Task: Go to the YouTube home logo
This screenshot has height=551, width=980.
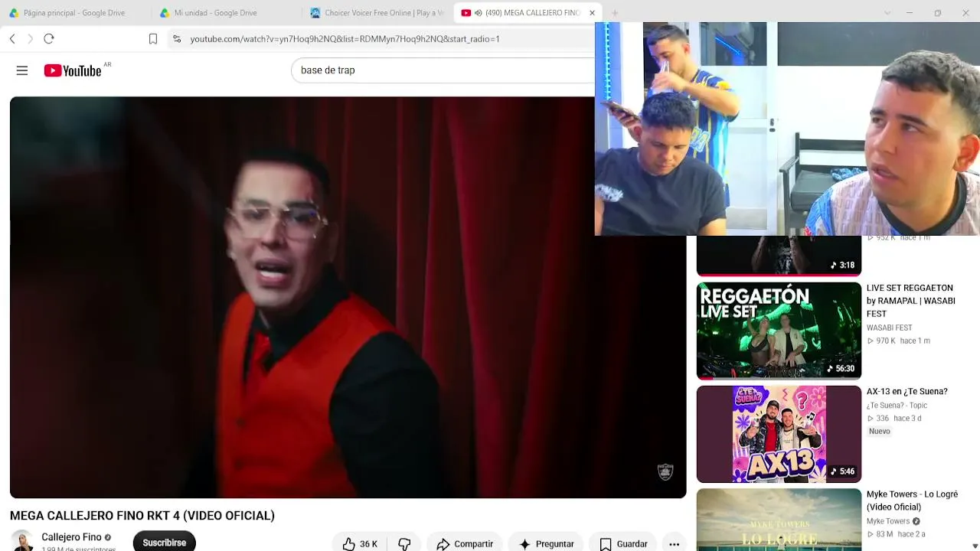Action: pyautogui.click(x=73, y=70)
